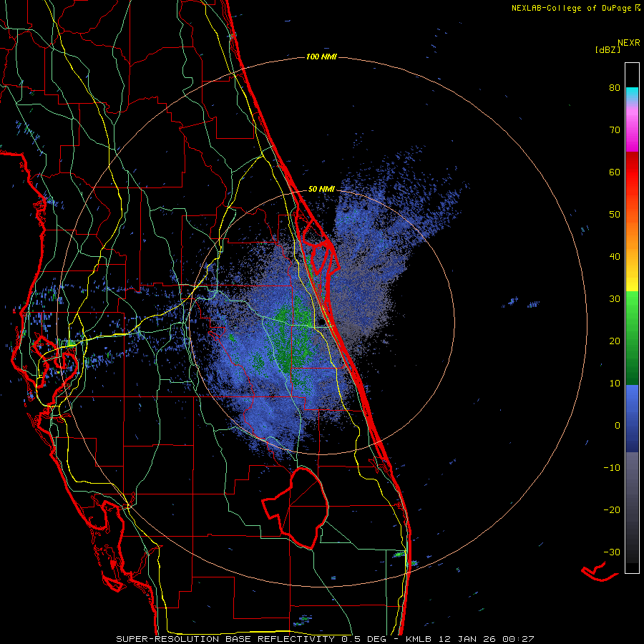
Task: Select the 80 value on the dBZ scale
Action: [x=615, y=88]
